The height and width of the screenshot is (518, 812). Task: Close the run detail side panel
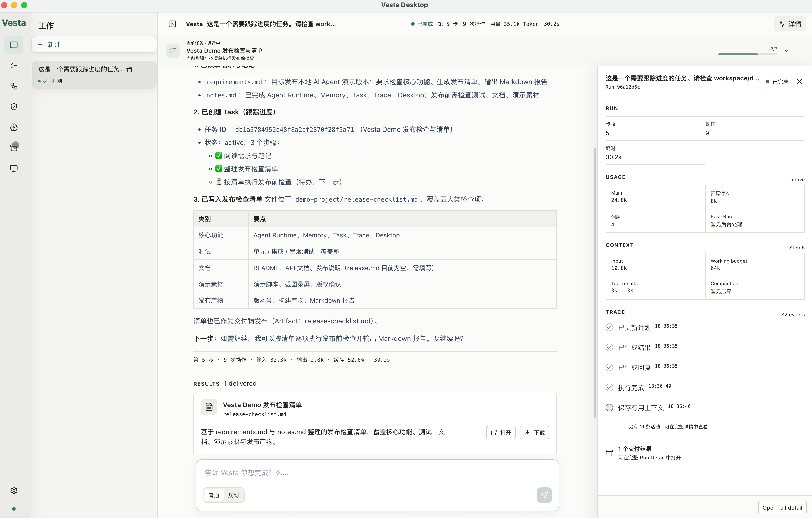[x=799, y=82]
